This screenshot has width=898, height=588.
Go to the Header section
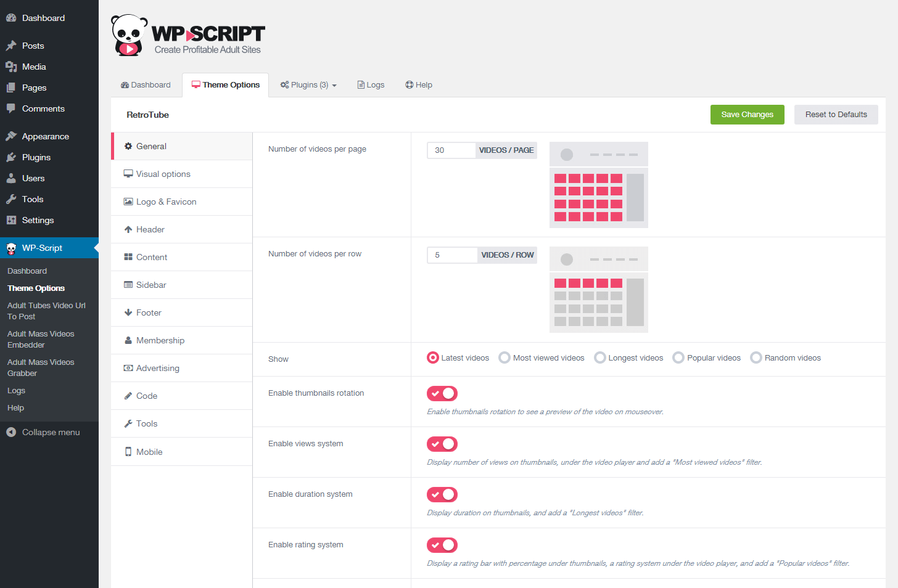point(149,229)
